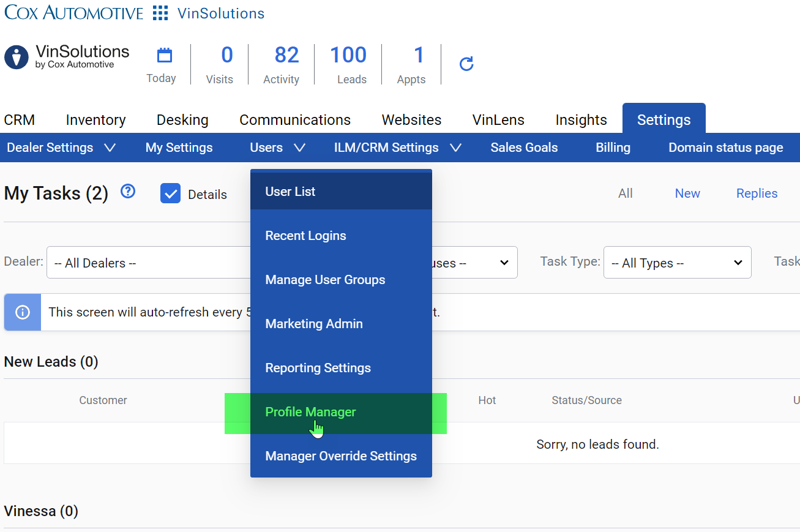Image resolution: width=800 pixels, height=532 pixels.
Task: Select Manage User Groups entry
Action: click(341, 280)
